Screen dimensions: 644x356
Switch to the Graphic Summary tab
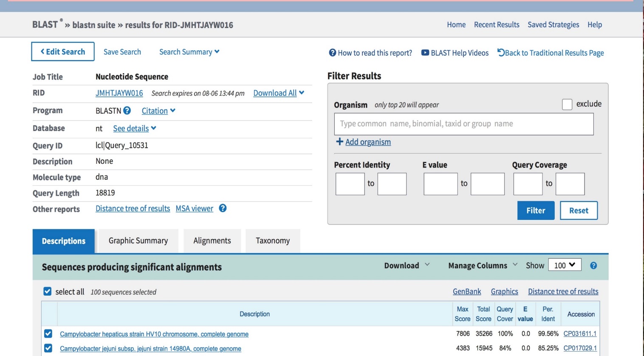point(138,241)
